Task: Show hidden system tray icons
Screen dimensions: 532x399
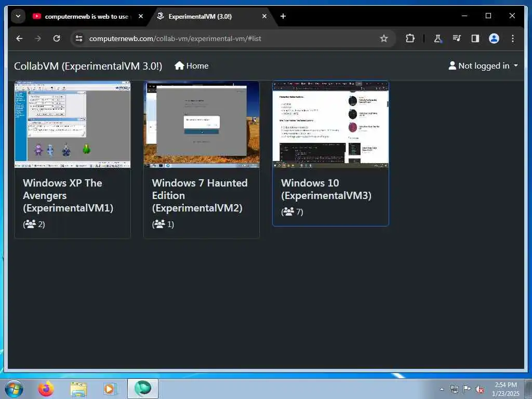Action: (x=442, y=390)
